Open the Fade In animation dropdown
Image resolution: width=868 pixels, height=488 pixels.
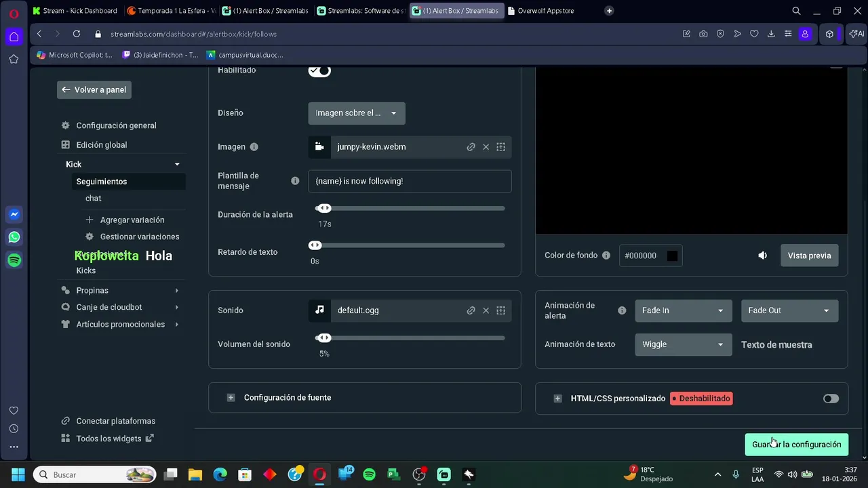pyautogui.click(x=684, y=310)
